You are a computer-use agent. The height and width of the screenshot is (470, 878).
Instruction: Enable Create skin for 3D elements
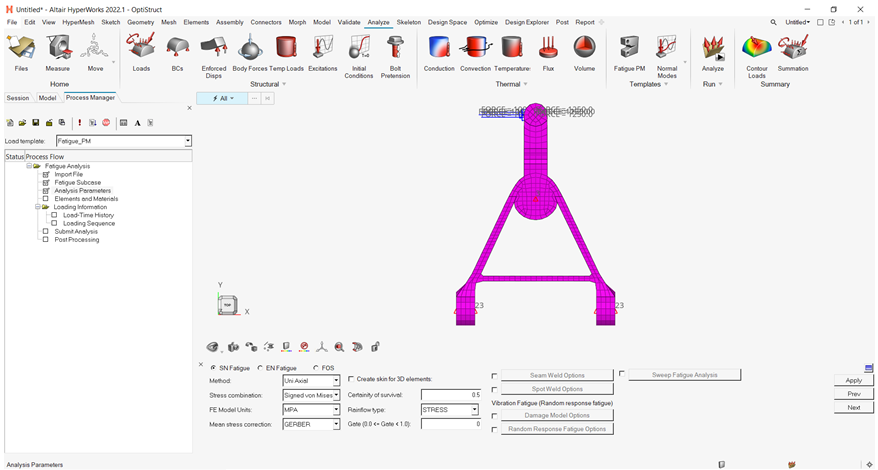pyautogui.click(x=351, y=380)
